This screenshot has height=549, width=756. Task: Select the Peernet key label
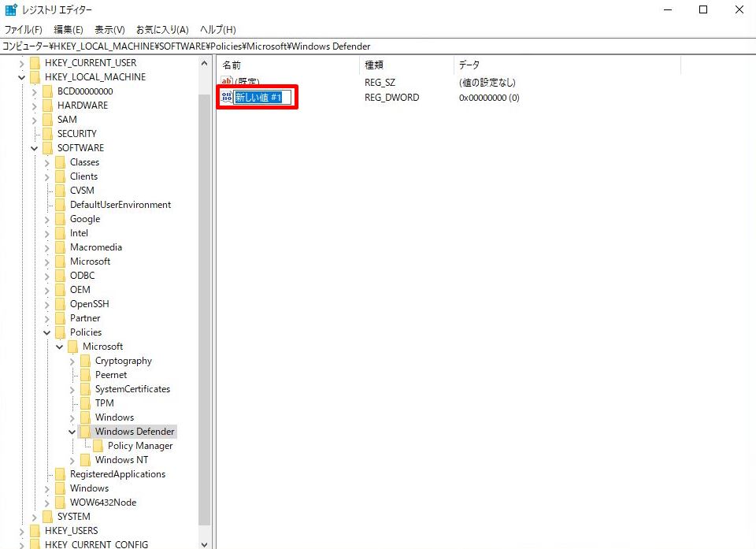click(x=111, y=375)
